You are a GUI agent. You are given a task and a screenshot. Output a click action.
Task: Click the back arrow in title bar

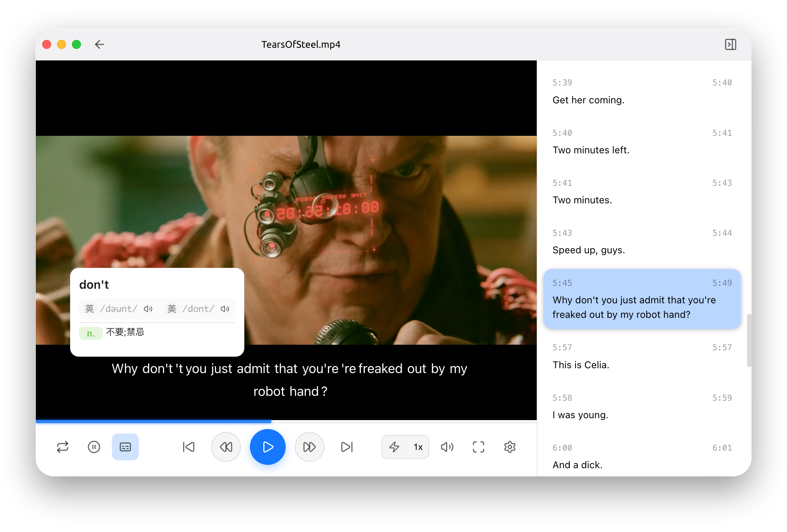coord(99,44)
